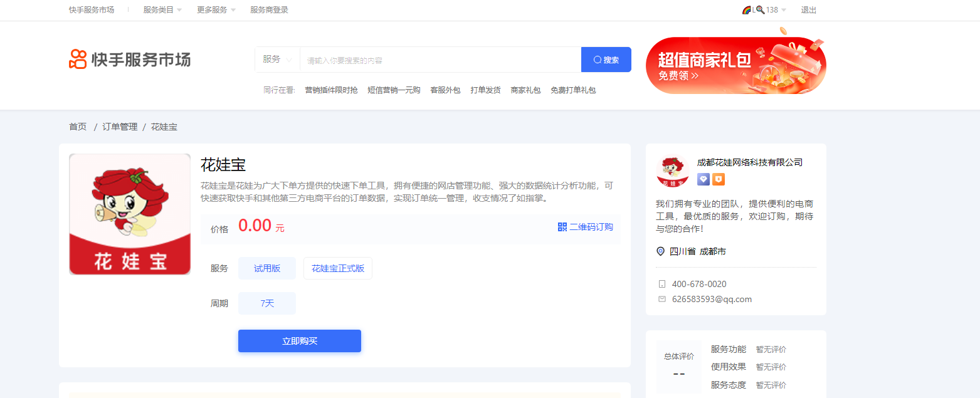This screenshot has height=398, width=980.
Task: Click 退出 to log out
Action: point(809,10)
